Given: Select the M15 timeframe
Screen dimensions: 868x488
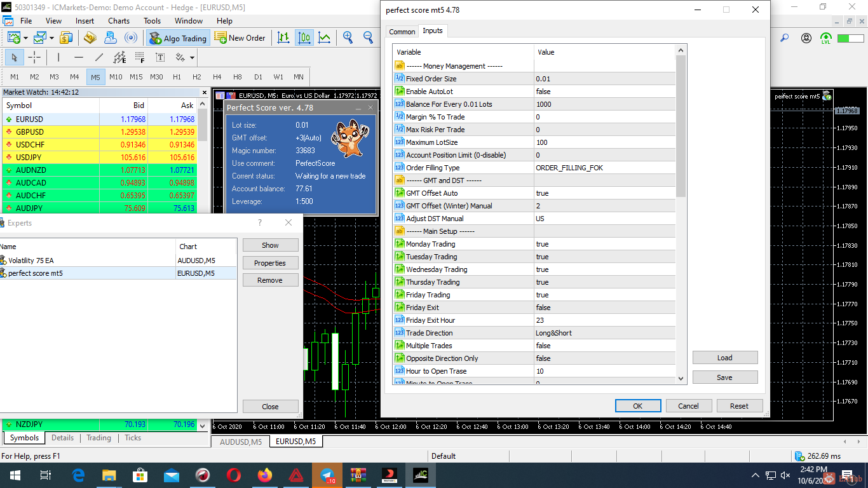Looking at the screenshot, I should click(136, 77).
